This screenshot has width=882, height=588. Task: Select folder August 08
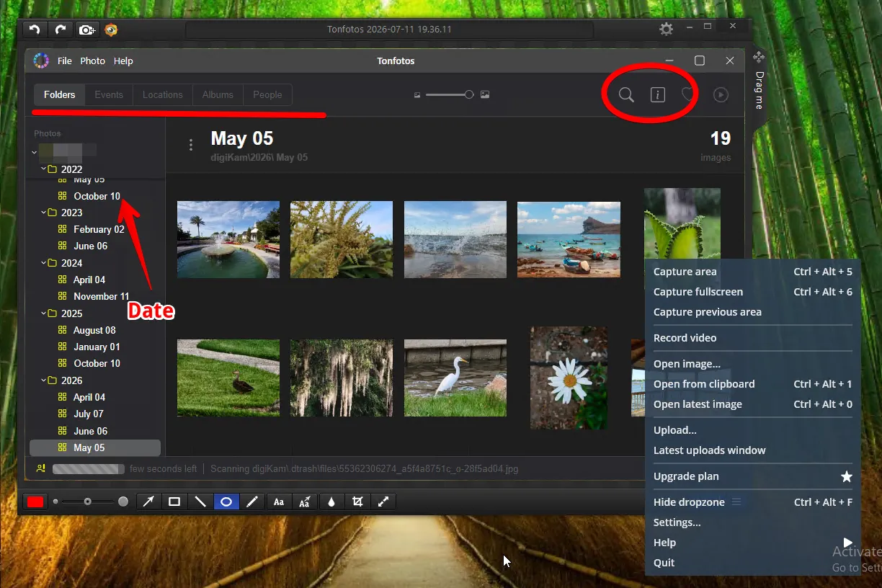pos(93,330)
